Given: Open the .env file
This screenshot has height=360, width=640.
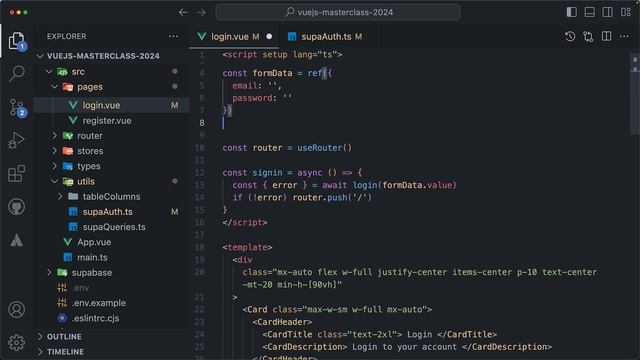Looking at the screenshot, I should pyautogui.click(x=111, y=288).
